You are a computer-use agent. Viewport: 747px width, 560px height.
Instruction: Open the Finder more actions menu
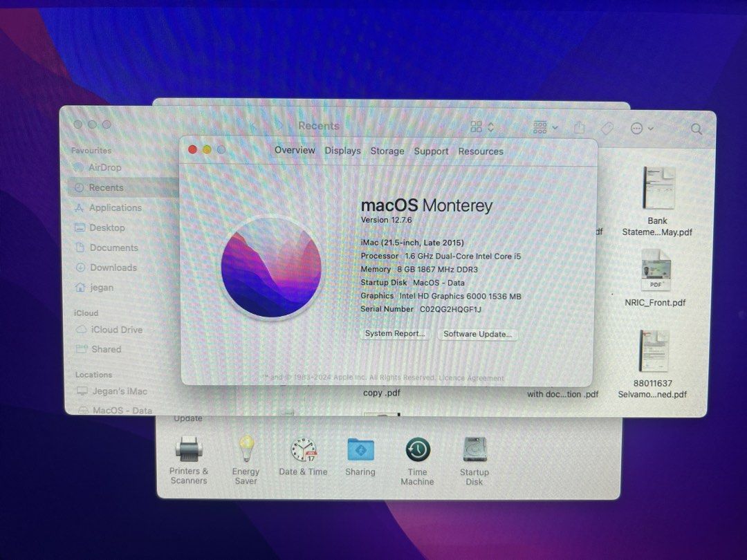[641, 128]
